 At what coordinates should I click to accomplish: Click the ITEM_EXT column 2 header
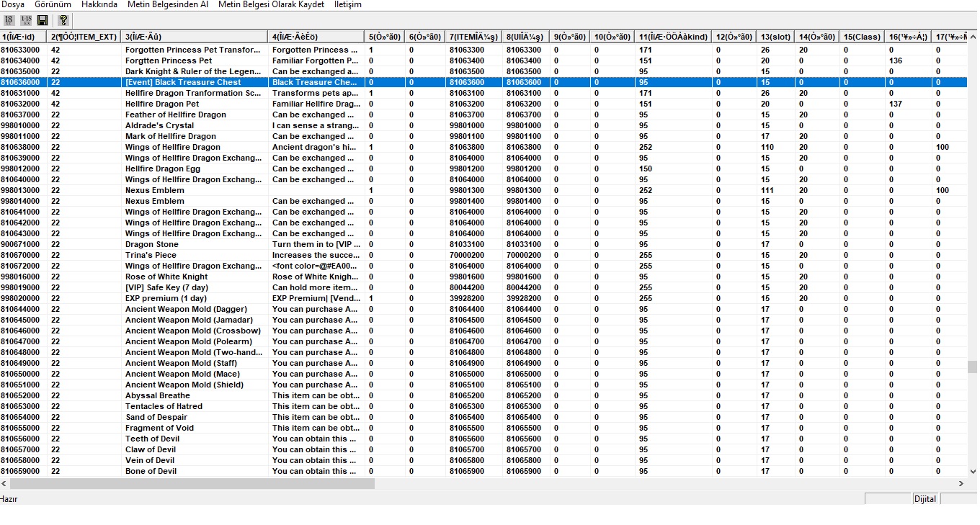coord(84,37)
